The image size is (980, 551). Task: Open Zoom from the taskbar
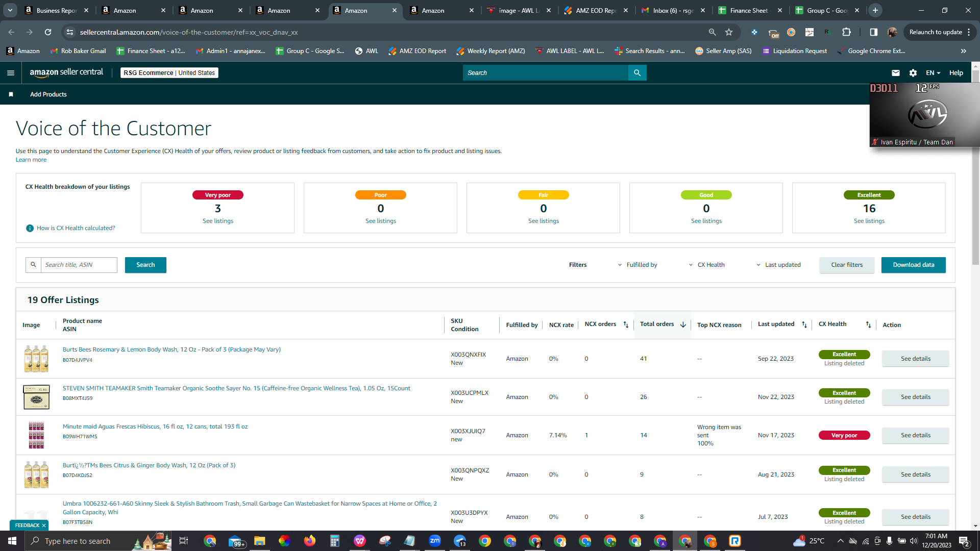click(435, 541)
